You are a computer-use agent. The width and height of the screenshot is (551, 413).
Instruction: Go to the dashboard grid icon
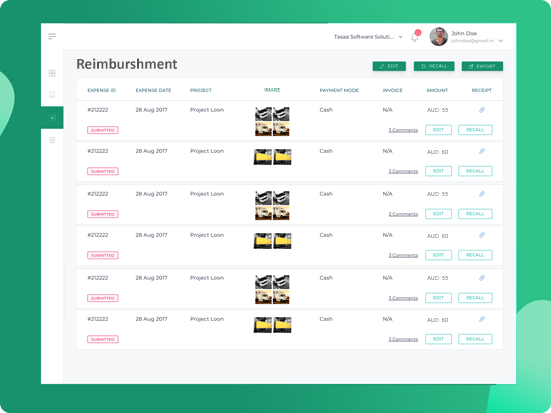(52, 73)
